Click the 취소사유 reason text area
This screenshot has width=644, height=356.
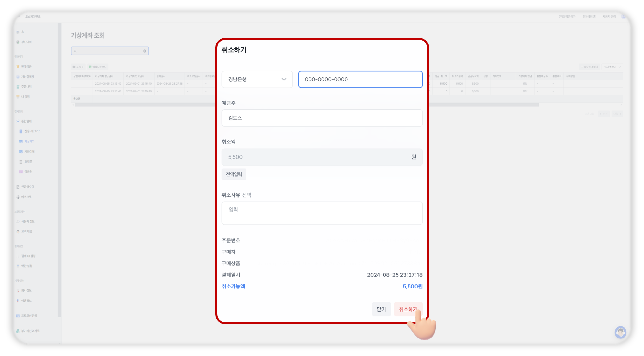pos(322,213)
